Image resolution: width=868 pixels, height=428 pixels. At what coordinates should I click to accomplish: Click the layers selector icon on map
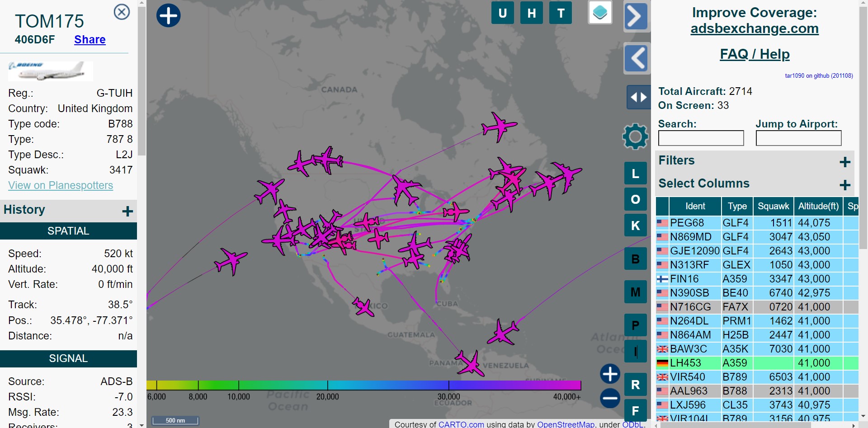click(x=600, y=12)
